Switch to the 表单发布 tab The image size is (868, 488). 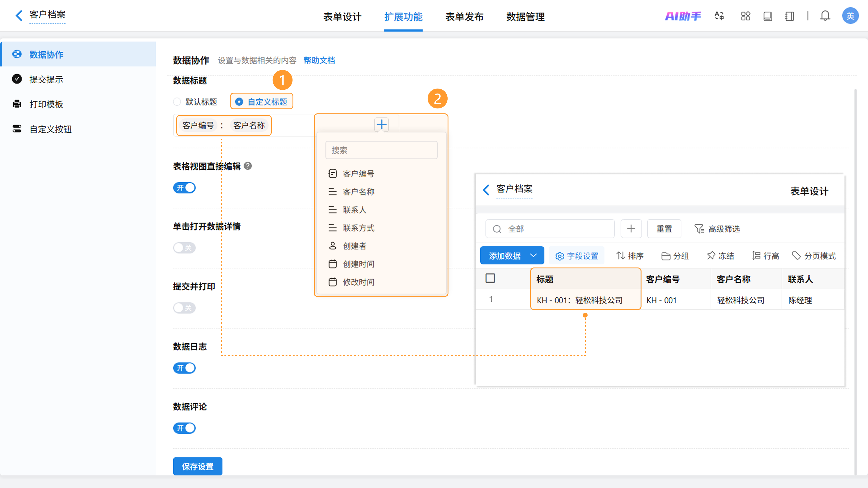(x=464, y=16)
